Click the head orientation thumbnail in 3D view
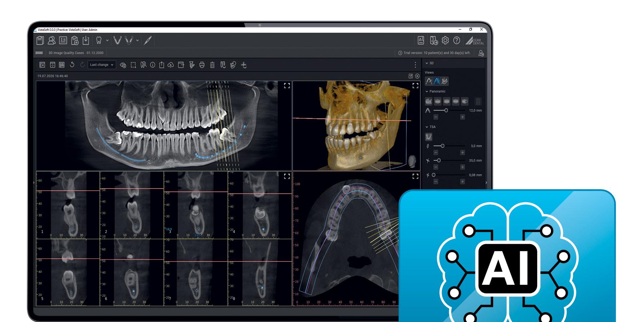The image size is (644, 322). [x=412, y=161]
